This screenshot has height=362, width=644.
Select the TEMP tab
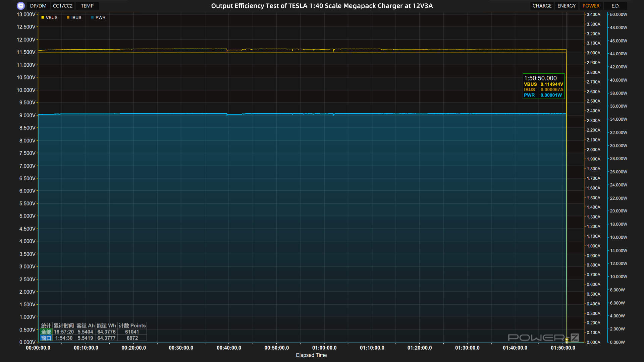(87, 6)
